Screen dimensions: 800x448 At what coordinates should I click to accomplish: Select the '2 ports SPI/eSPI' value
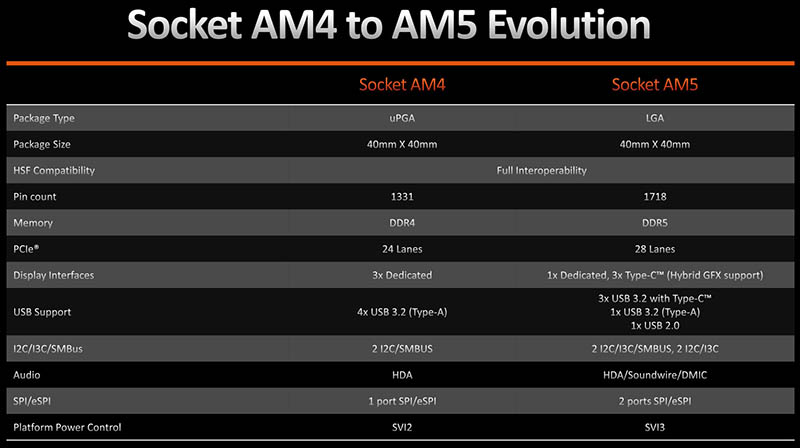coord(655,401)
